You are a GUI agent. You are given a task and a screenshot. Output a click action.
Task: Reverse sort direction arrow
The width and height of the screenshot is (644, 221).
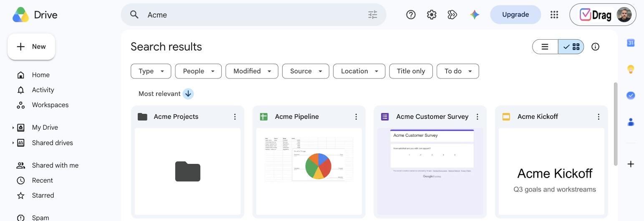[x=188, y=94]
